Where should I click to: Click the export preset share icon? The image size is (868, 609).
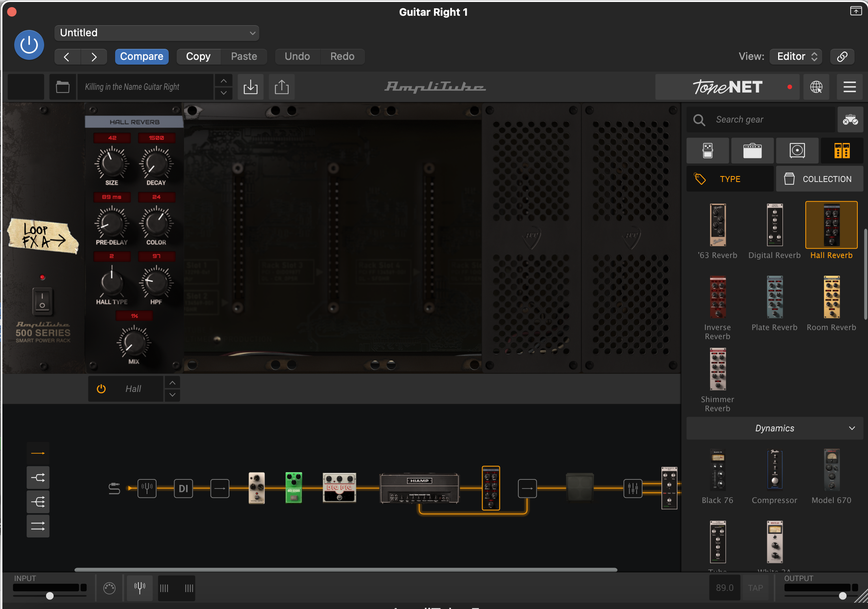pos(281,87)
